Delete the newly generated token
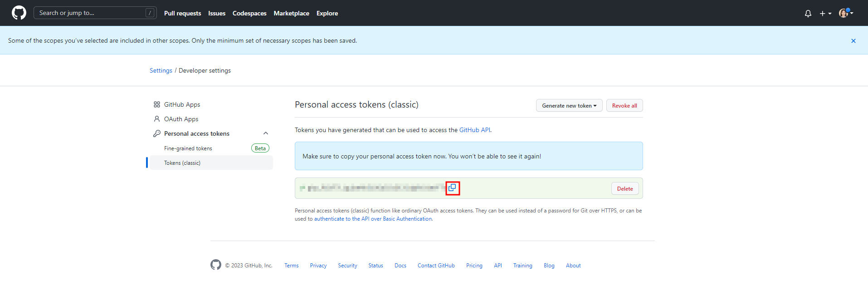Image resolution: width=868 pixels, height=281 pixels. coord(625,188)
